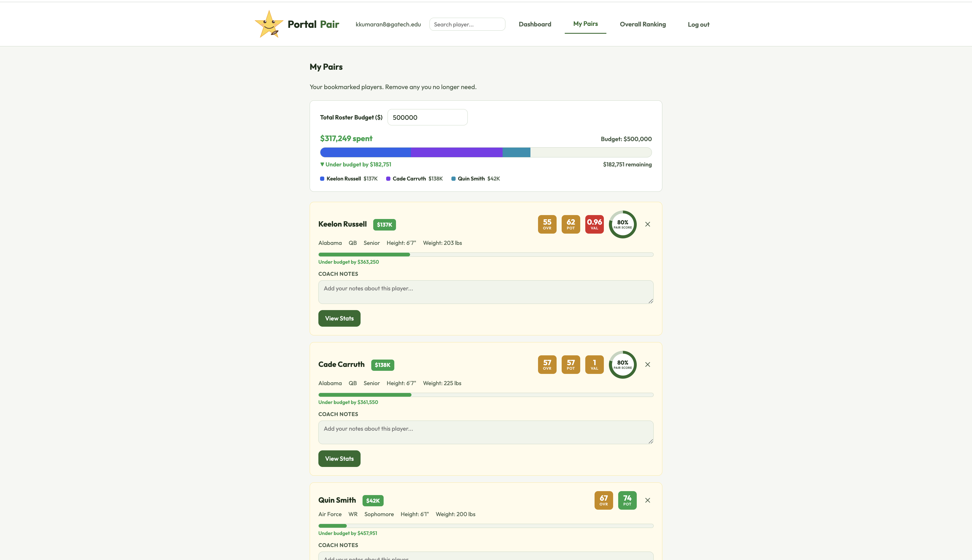Viewport: 972px width, 560px height.
Task: Focus the Search player field
Action: (467, 24)
